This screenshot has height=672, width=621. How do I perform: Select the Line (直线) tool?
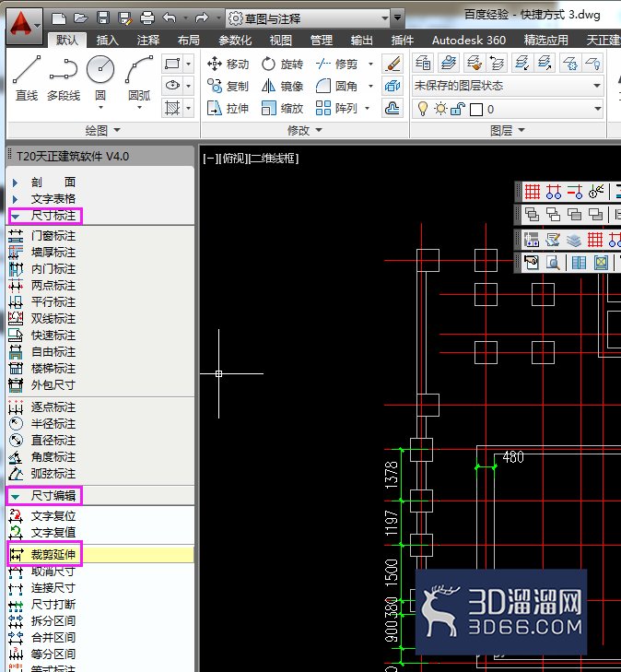point(27,78)
